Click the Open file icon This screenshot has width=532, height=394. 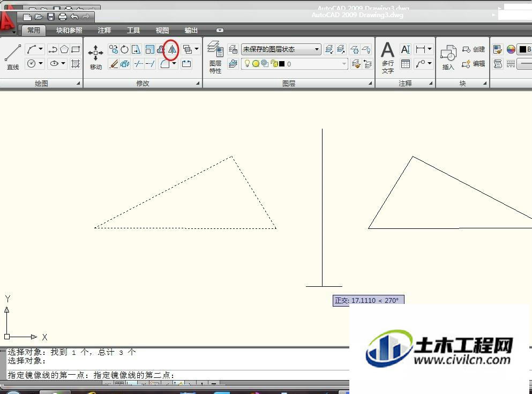(39, 17)
